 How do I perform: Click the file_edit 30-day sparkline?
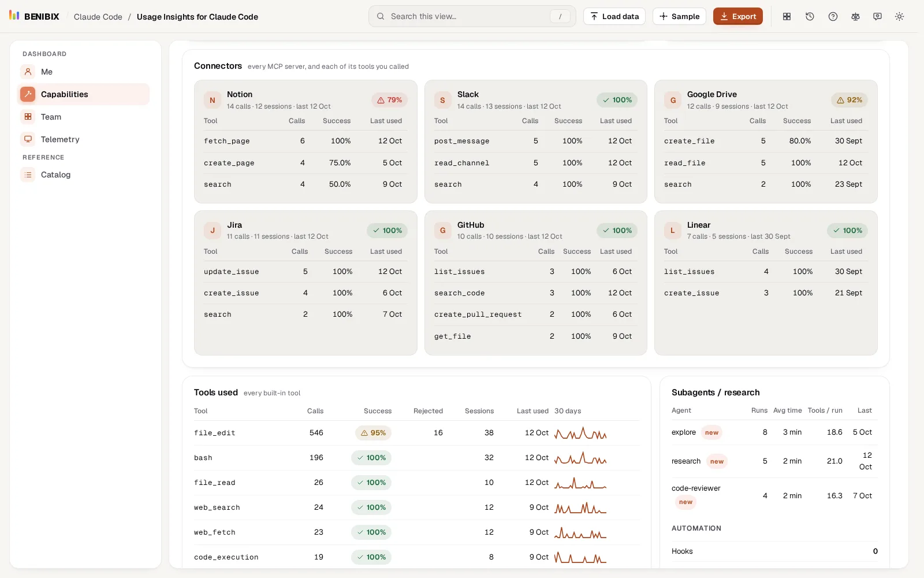pyautogui.click(x=580, y=433)
